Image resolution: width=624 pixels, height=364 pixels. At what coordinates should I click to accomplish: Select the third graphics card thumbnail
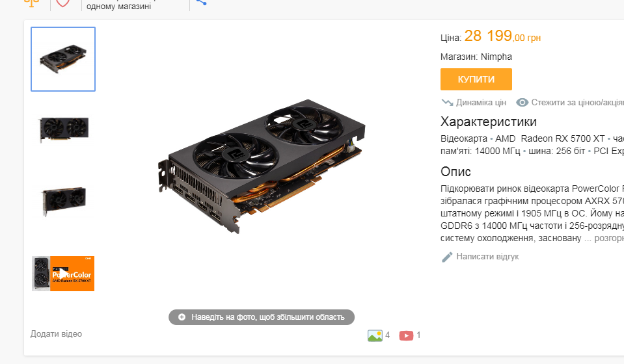[64, 201]
